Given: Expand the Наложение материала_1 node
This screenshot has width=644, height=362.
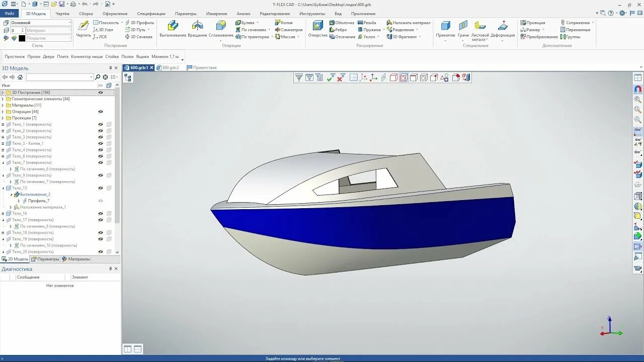Looking at the screenshot, I should pos(11,207).
